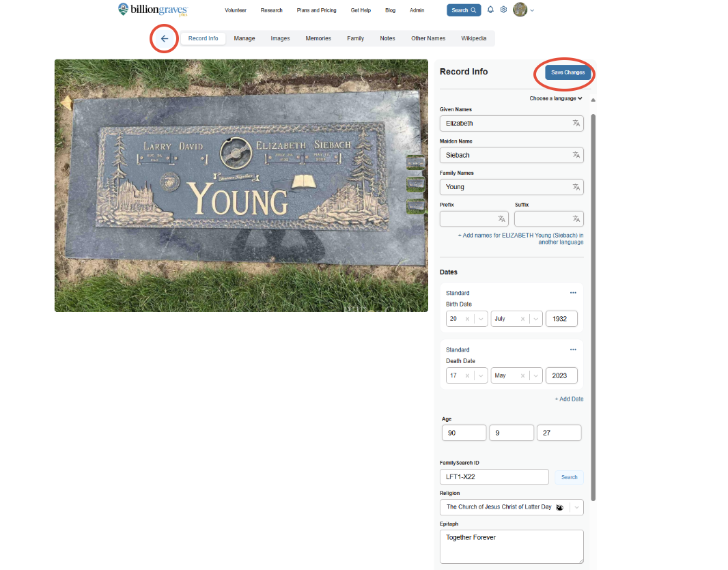Click translate icon in Family Names field

pos(576,187)
